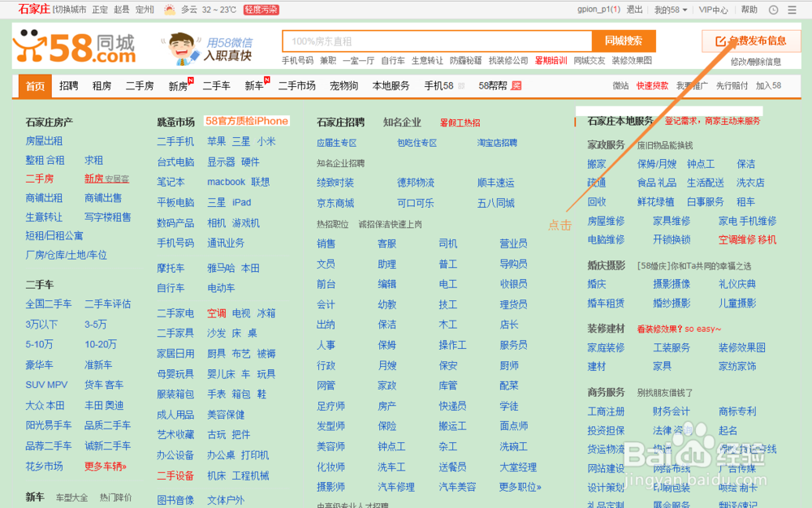Click the 二手手机 link

tap(175, 142)
